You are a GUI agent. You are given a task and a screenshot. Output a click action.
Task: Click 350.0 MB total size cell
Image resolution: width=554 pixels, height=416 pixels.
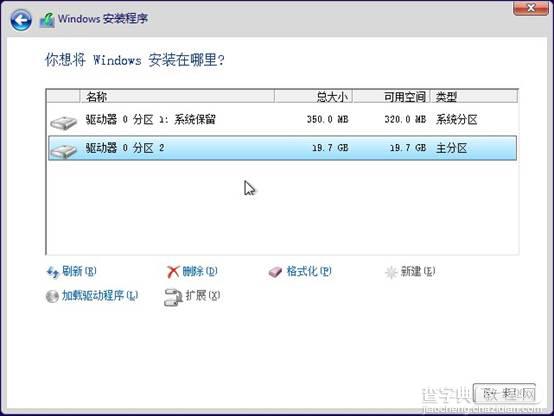328,119
